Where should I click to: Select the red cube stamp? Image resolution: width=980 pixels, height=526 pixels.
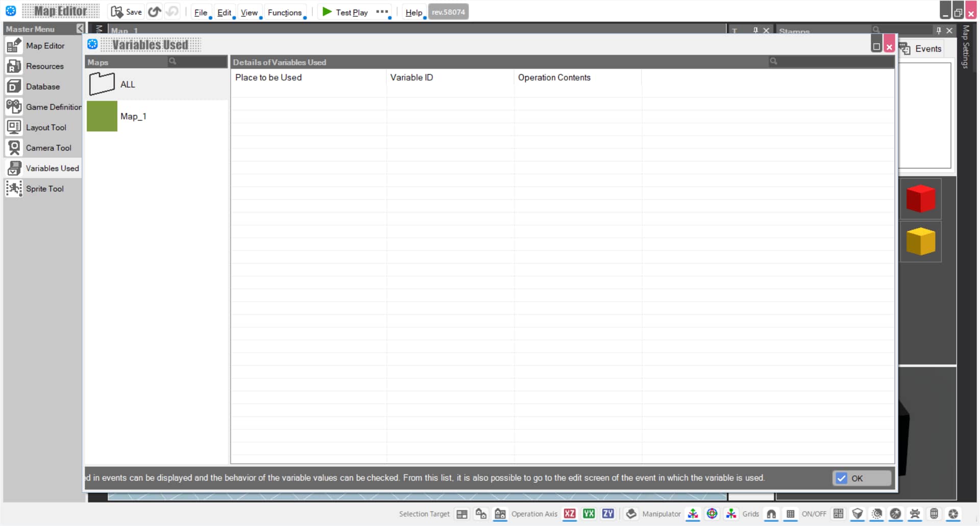coord(920,199)
